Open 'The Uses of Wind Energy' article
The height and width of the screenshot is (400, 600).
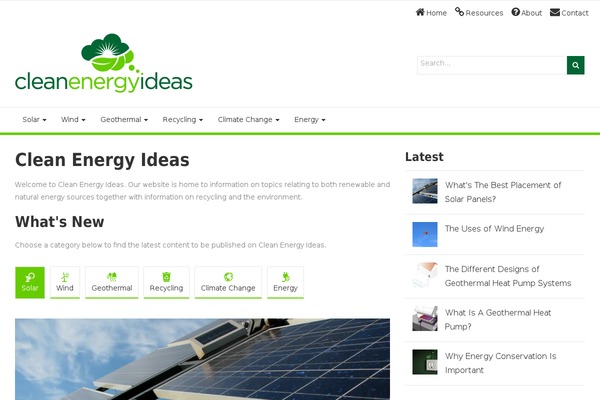pyautogui.click(x=494, y=229)
